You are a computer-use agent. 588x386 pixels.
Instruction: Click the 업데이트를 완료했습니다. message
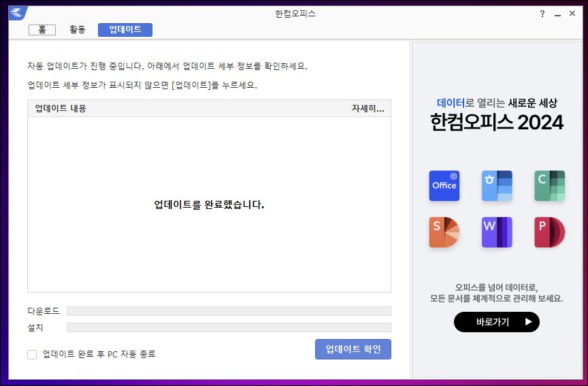tap(209, 205)
